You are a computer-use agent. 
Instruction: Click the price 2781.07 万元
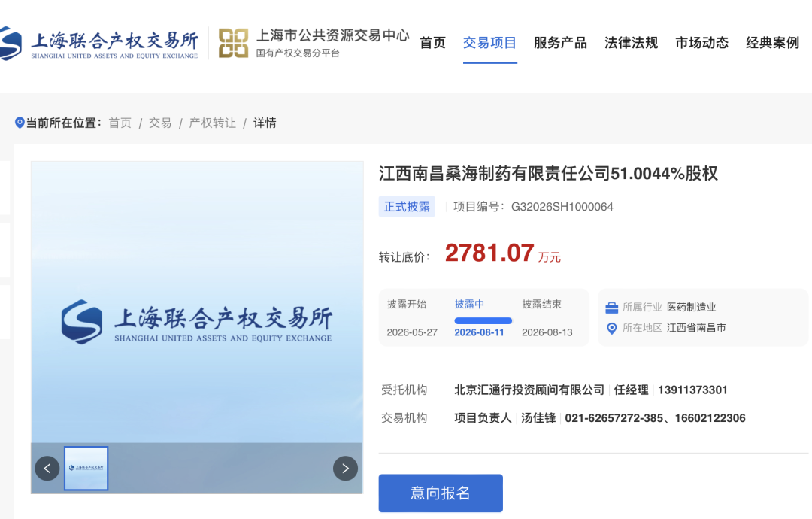coord(503,253)
